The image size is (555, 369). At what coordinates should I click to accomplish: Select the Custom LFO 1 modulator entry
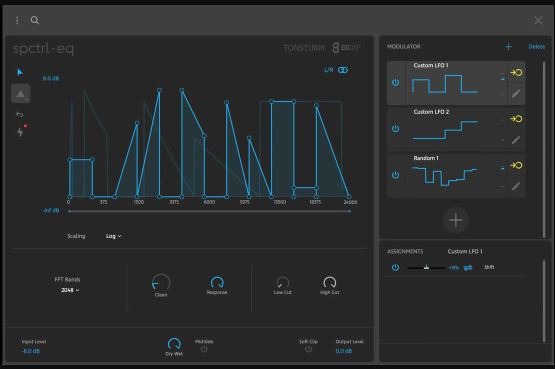coord(456,83)
